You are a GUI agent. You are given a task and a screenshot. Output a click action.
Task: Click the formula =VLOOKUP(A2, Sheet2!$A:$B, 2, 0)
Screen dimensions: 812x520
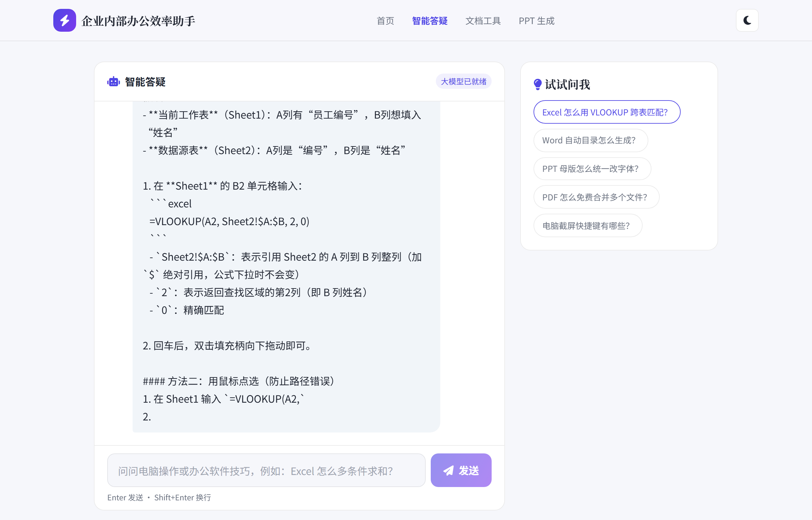click(x=229, y=222)
